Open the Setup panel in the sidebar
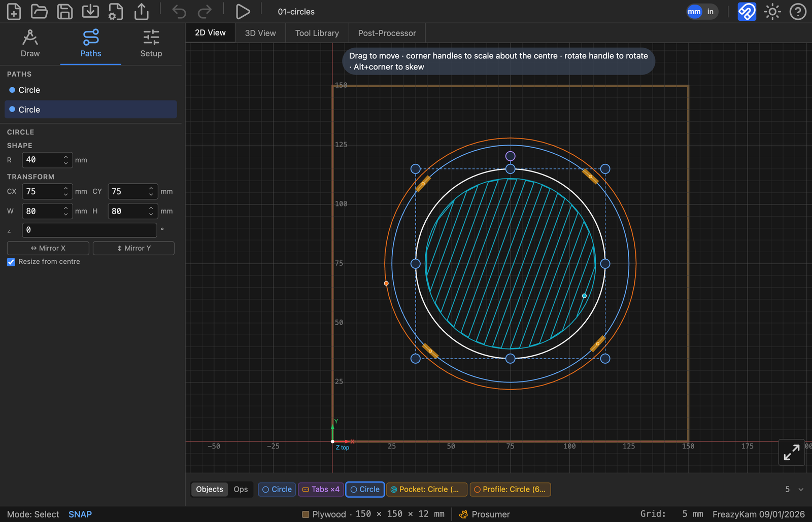The image size is (812, 522). pyautogui.click(x=151, y=44)
